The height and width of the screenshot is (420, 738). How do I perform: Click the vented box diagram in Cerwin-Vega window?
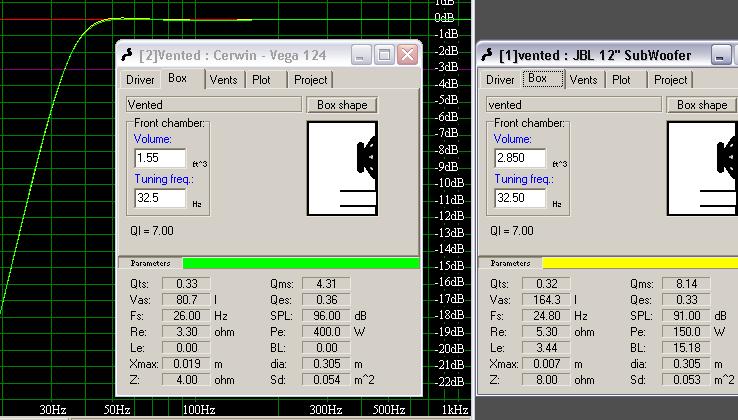click(x=342, y=168)
